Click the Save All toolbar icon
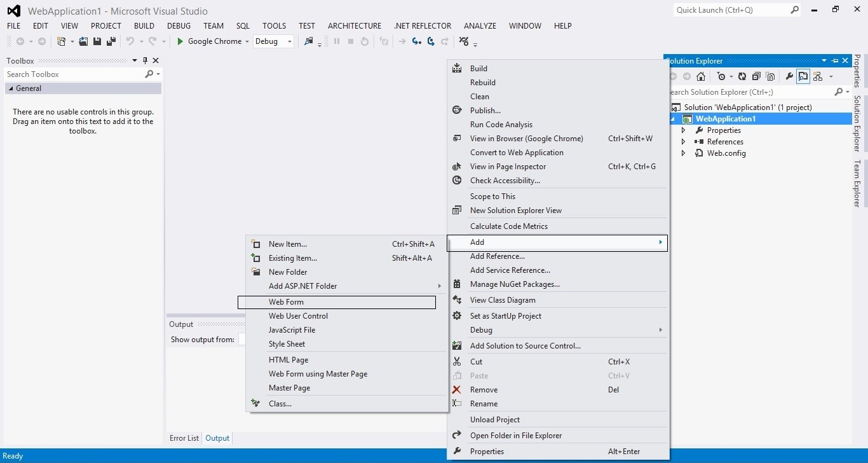Viewport: 868px width, 463px height. (111, 41)
